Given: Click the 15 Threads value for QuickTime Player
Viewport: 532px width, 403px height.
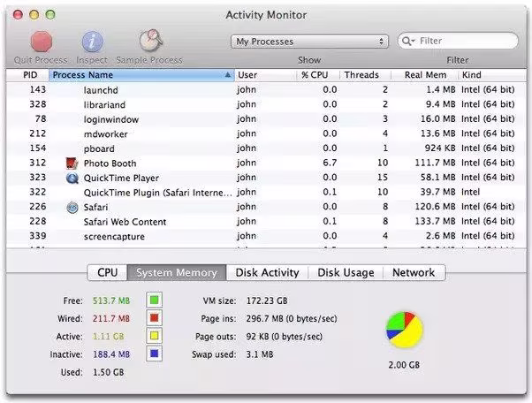Looking at the screenshot, I should pyautogui.click(x=383, y=178).
